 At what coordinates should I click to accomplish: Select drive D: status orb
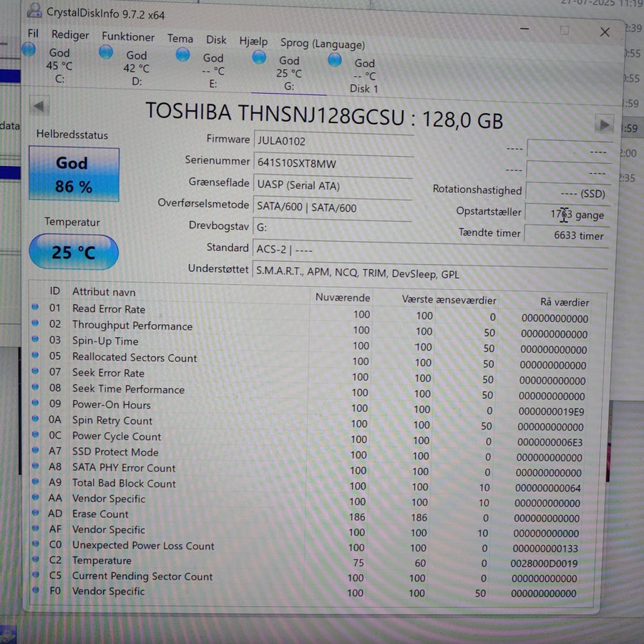(x=106, y=52)
